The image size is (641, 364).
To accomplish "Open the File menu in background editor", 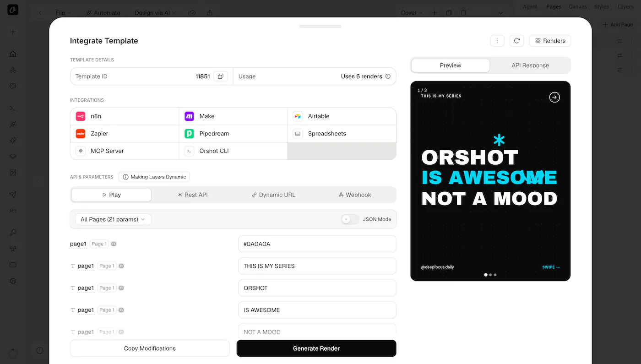I will click(63, 13).
